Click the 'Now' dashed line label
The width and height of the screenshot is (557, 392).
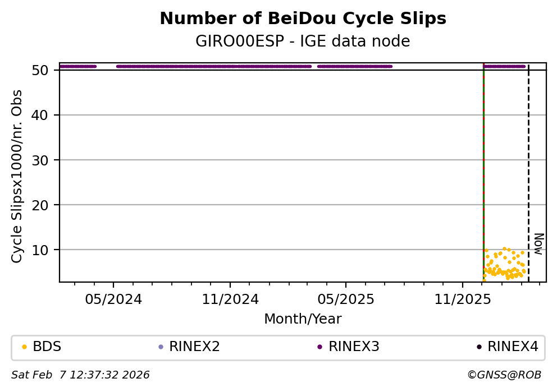click(538, 244)
